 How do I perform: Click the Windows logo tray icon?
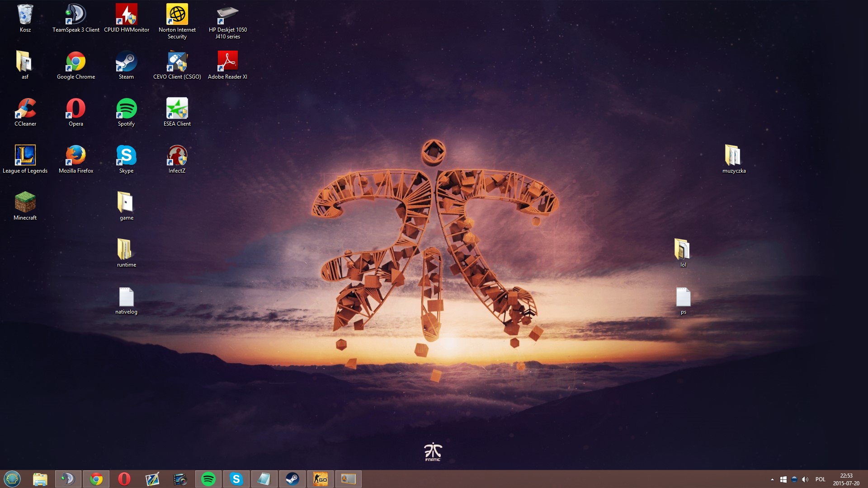(x=783, y=479)
